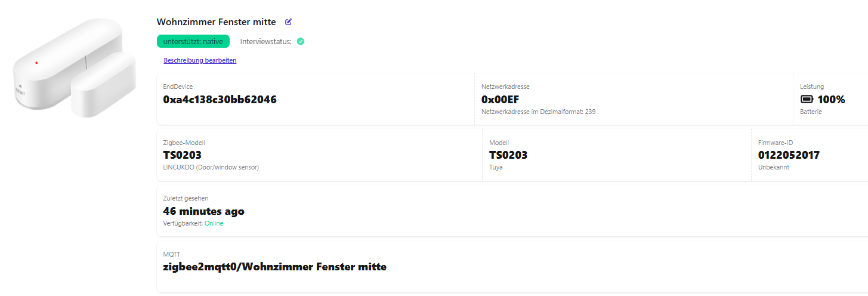Click the 'Wohnzimmer Fenster mitte' device title
868x296 pixels.
point(216,22)
